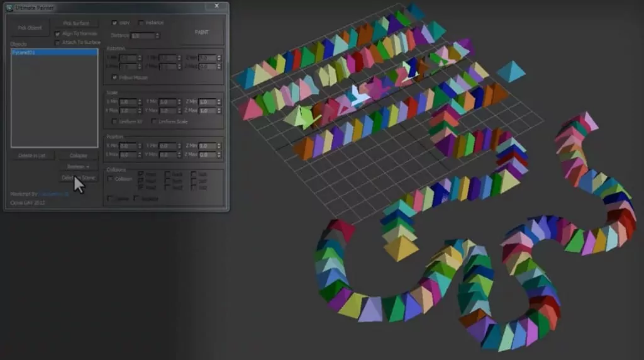The height and width of the screenshot is (360, 644).
Task: Toggle the Align To Normals checkbox
Action: tap(58, 34)
